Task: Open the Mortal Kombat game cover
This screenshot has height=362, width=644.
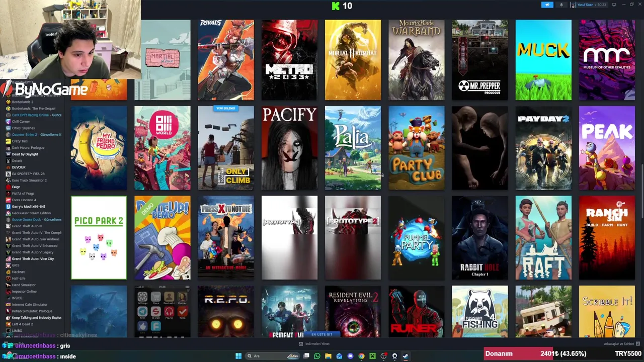Action: point(353,60)
